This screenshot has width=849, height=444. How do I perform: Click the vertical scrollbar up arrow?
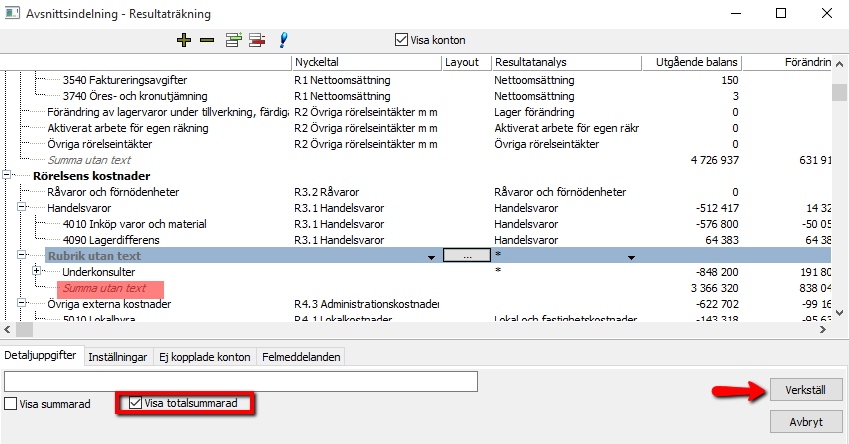[x=839, y=64]
